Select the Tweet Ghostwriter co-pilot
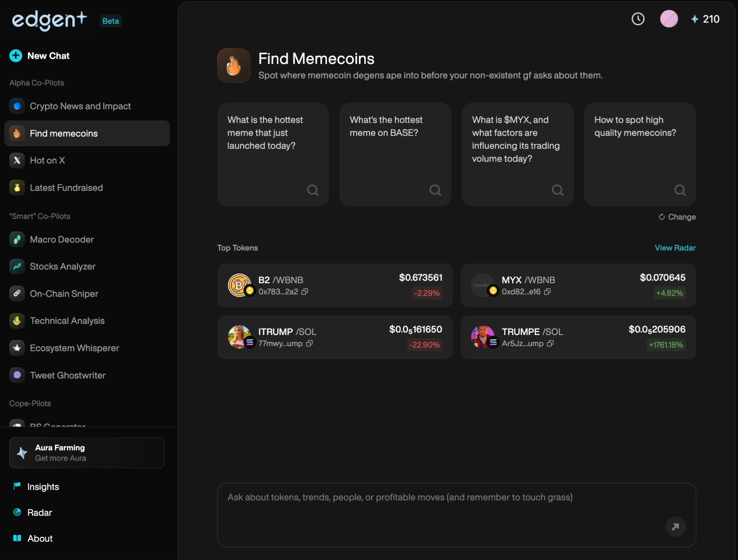 pos(68,375)
